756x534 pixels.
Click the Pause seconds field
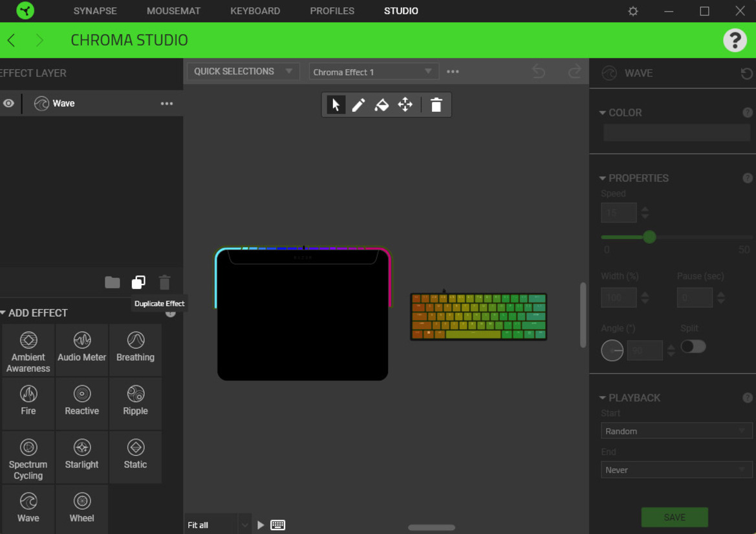pos(695,297)
